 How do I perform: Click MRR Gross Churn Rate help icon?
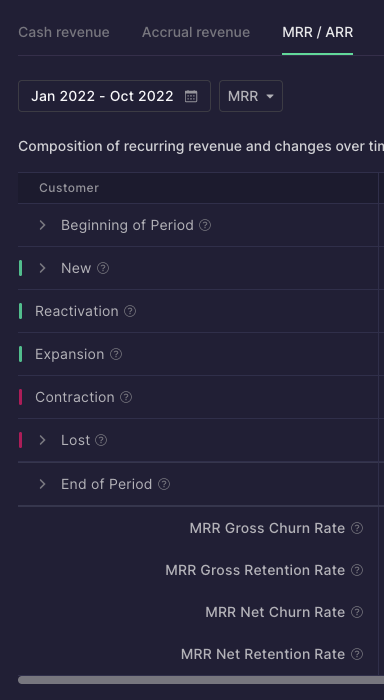coord(357,528)
